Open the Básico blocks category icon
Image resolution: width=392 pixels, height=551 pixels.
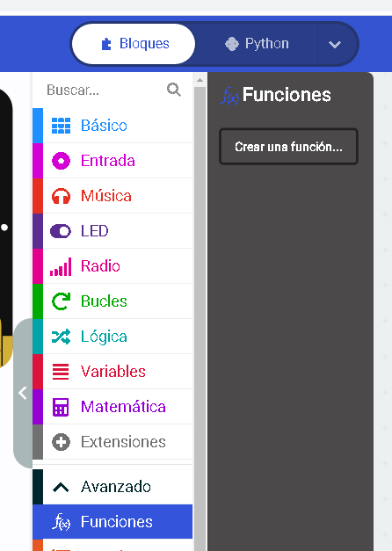[61, 126]
